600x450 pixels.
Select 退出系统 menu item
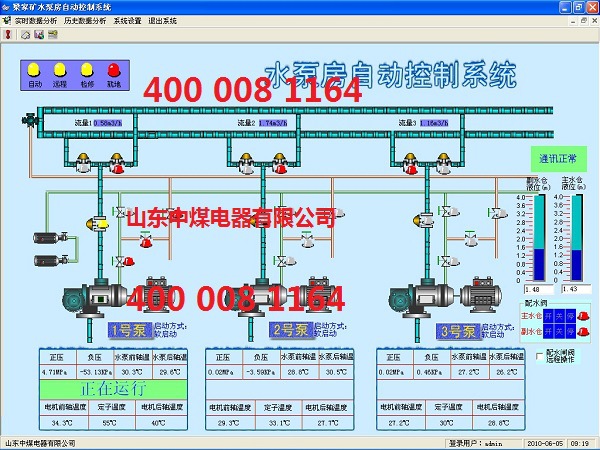coord(163,21)
